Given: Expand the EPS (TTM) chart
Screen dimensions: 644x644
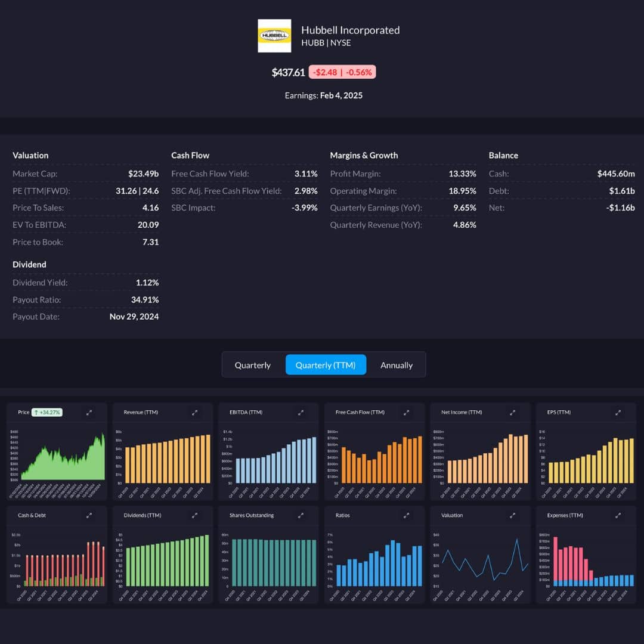Looking at the screenshot, I should (x=618, y=413).
